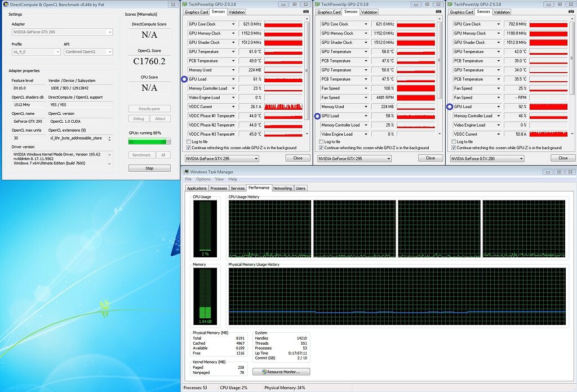The width and height of the screenshot is (577, 392).
Task: Open Help menu in Task Manager
Action: pos(233,179)
